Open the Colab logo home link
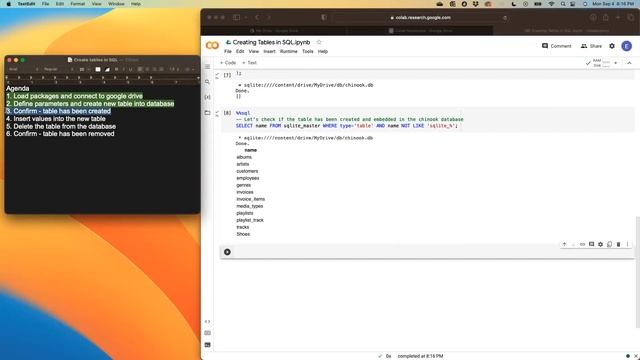Screen dimensions: 640x360 (x=212, y=46)
